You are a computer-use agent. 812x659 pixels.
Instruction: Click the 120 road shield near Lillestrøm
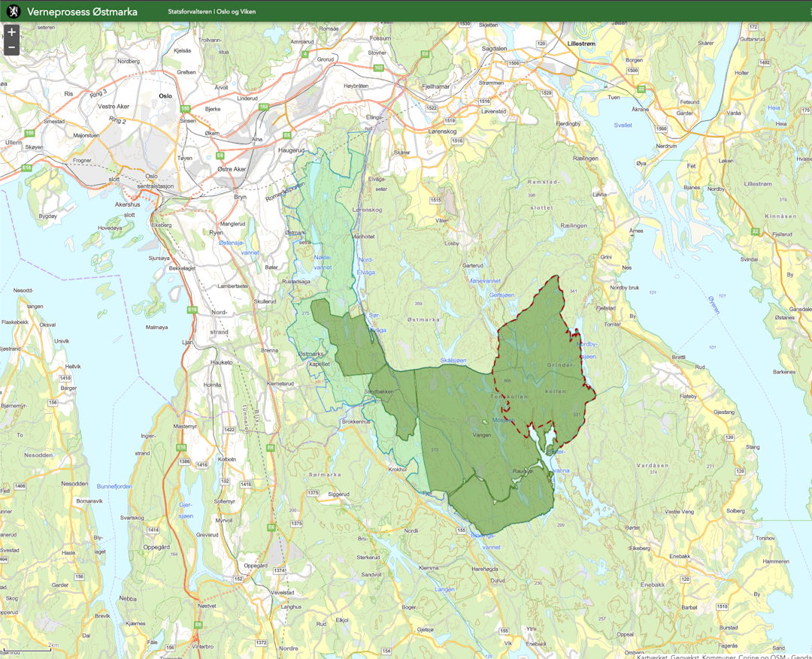(541, 44)
